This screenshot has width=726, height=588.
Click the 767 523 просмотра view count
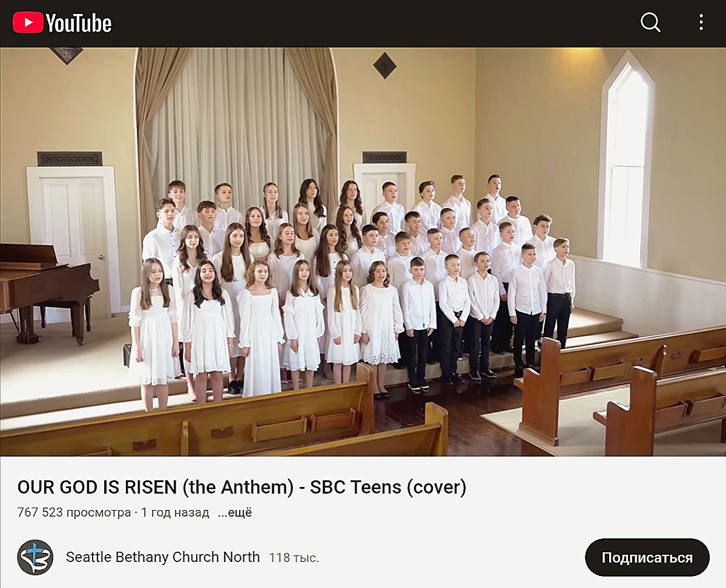pyautogui.click(x=74, y=513)
